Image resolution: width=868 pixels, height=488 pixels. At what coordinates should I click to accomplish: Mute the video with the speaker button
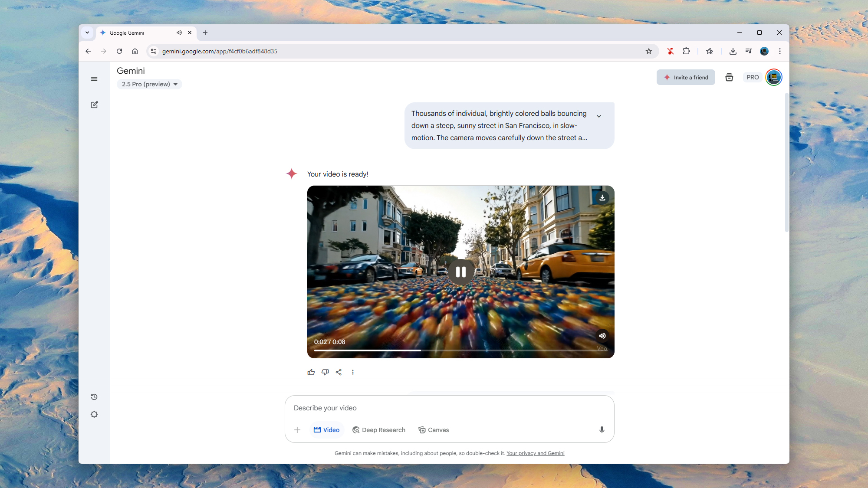602,336
